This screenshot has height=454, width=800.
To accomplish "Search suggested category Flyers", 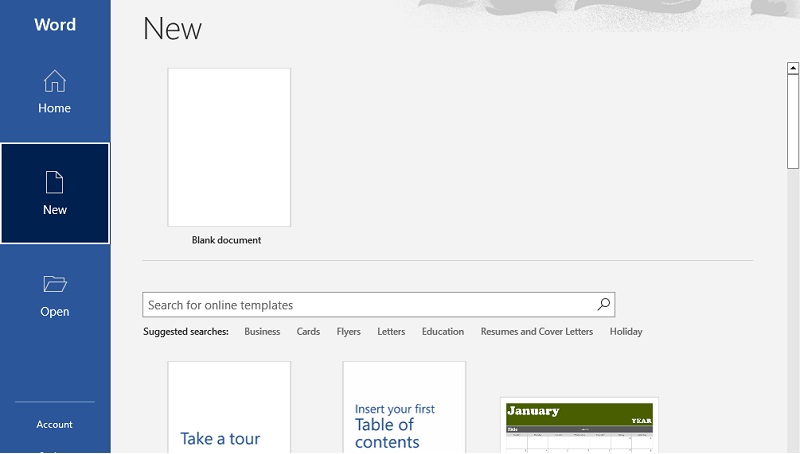I will pyautogui.click(x=348, y=332).
